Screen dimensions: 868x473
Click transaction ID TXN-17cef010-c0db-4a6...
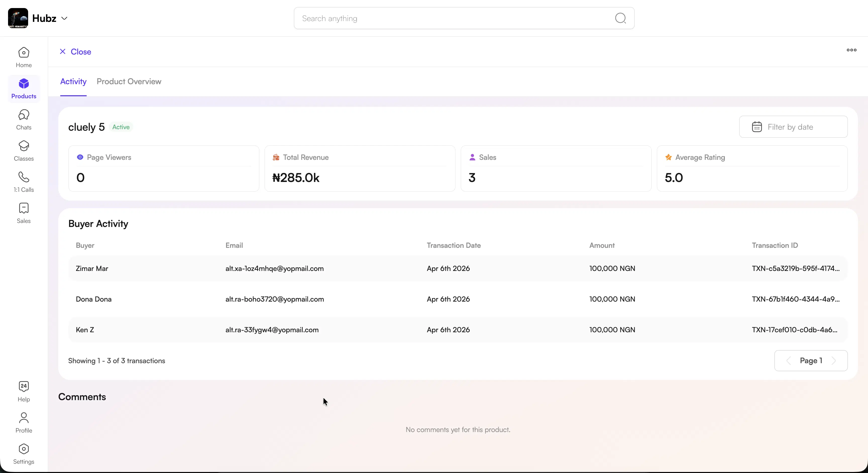(795, 330)
